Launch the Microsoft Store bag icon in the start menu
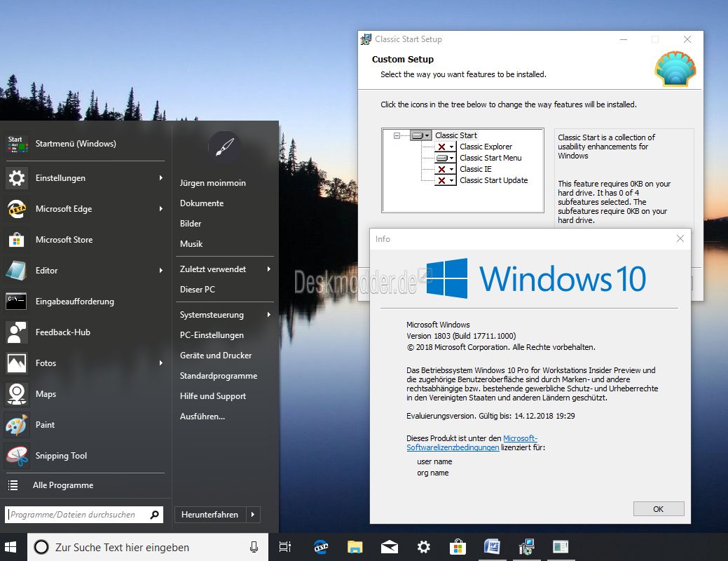Image resolution: width=728 pixels, height=561 pixels. [18, 240]
